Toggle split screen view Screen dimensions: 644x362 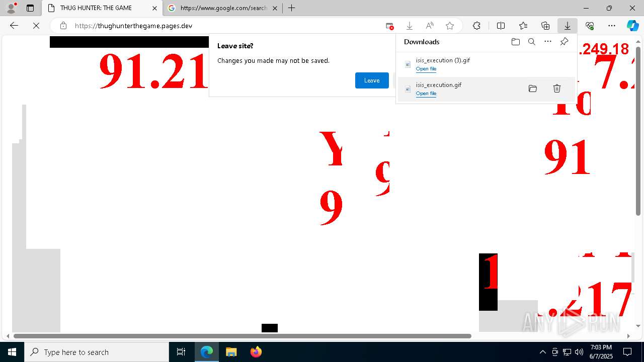coord(501,26)
